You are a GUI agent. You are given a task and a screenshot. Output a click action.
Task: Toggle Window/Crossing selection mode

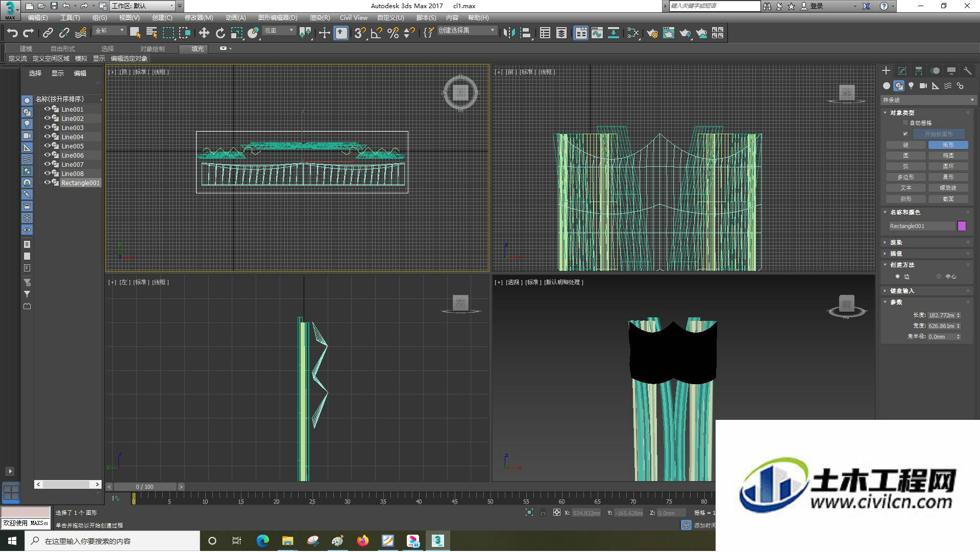tap(184, 33)
